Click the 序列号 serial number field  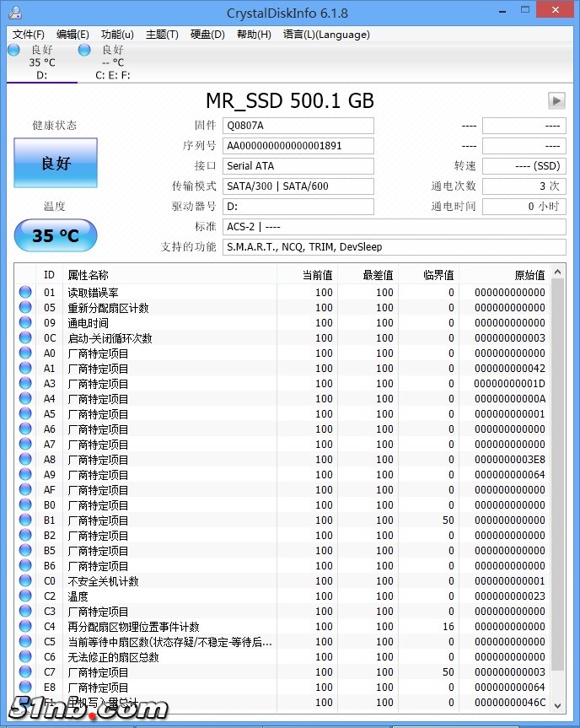[298, 145]
